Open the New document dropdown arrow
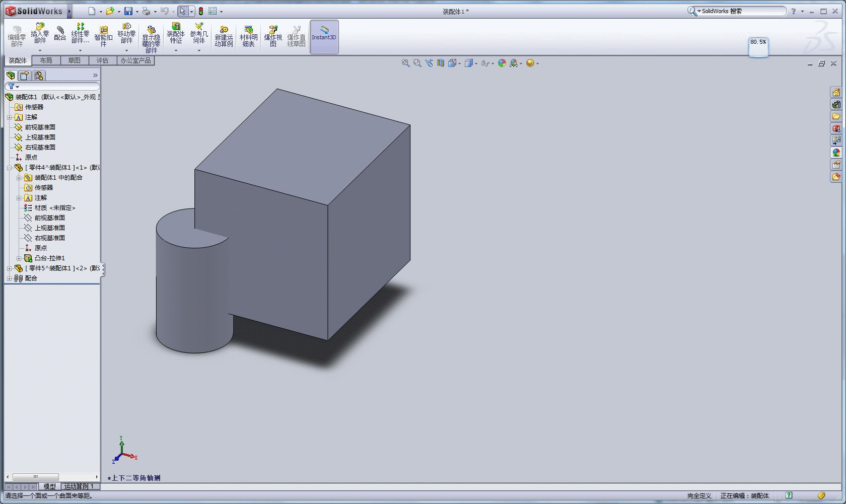The image size is (846, 504). [x=101, y=12]
